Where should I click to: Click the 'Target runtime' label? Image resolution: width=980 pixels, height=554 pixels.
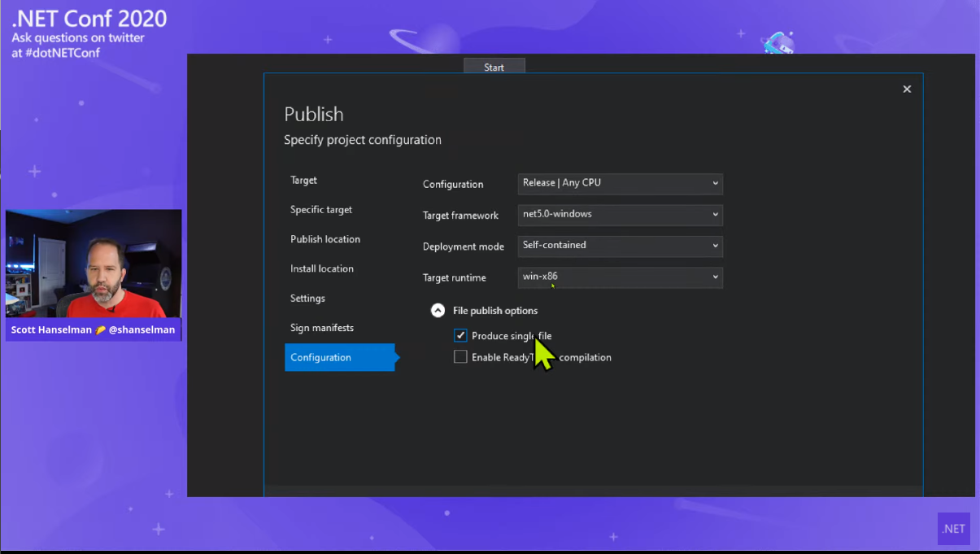(x=454, y=278)
